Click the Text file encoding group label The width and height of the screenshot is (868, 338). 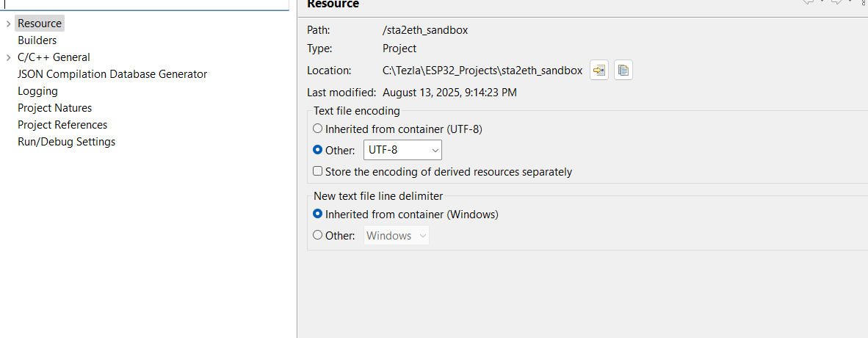pyautogui.click(x=356, y=111)
